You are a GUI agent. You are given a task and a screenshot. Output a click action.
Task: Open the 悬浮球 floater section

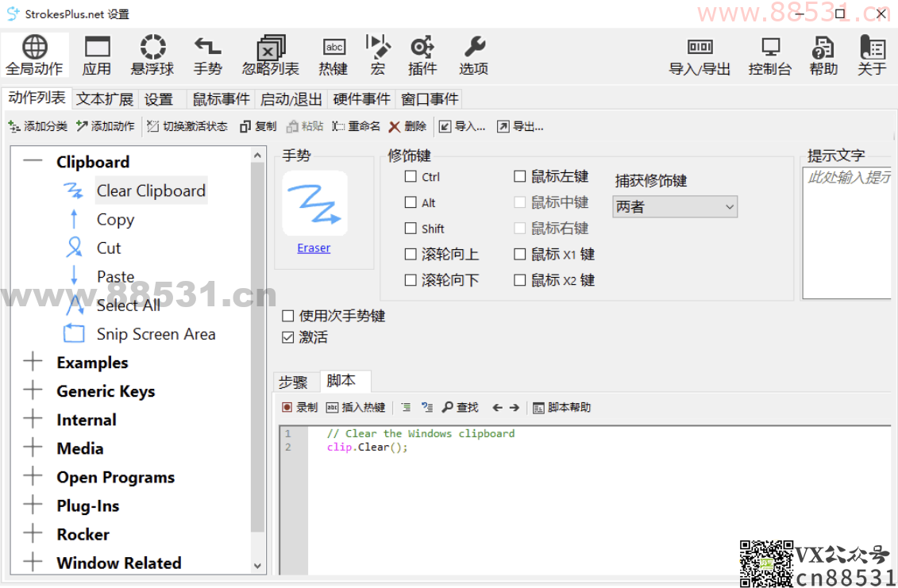tap(152, 56)
